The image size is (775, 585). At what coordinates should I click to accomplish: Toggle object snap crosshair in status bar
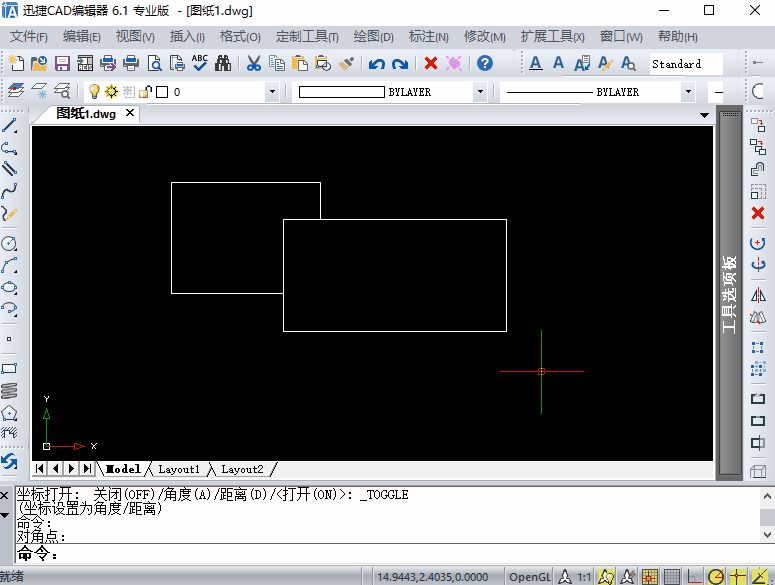[737, 577]
